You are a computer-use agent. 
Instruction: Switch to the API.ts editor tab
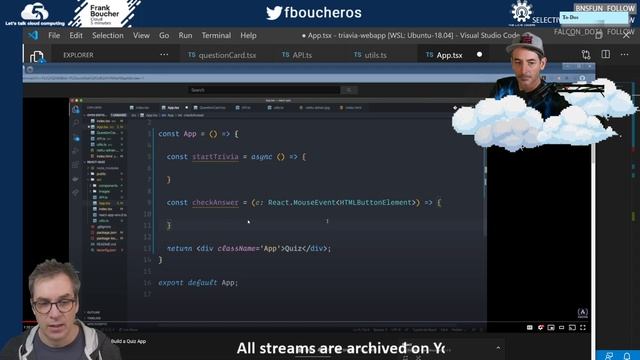(297, 55)
